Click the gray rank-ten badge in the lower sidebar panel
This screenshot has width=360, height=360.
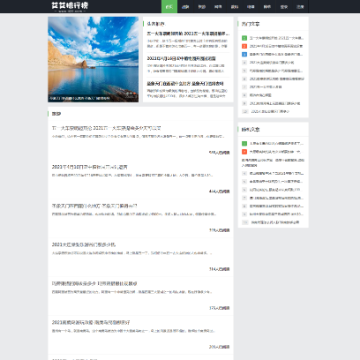click(245, 222)
